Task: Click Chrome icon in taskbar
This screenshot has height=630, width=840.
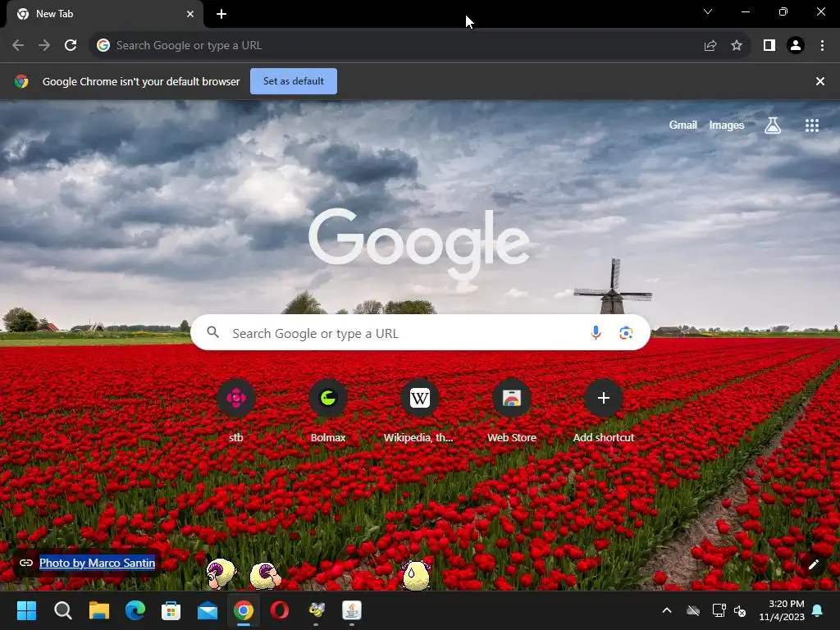Action: point(243,610)
